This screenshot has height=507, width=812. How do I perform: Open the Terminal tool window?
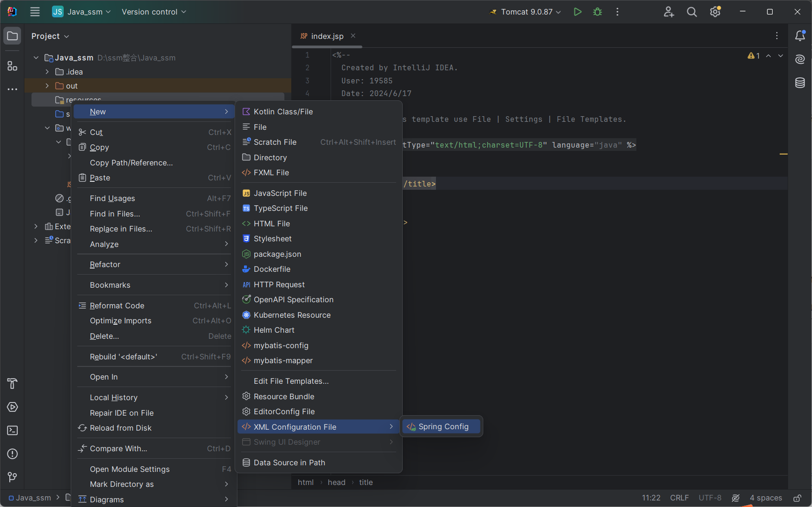[x=13, y=430]
